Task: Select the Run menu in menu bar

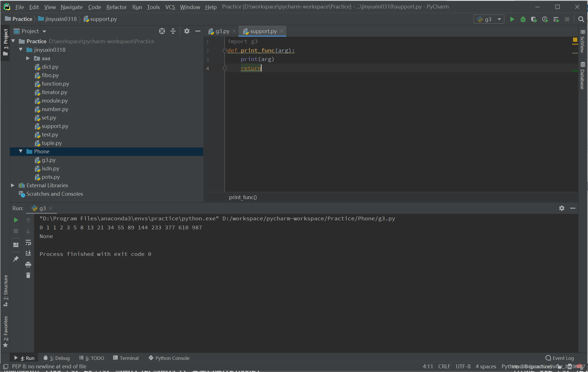Action: (137, 6)
